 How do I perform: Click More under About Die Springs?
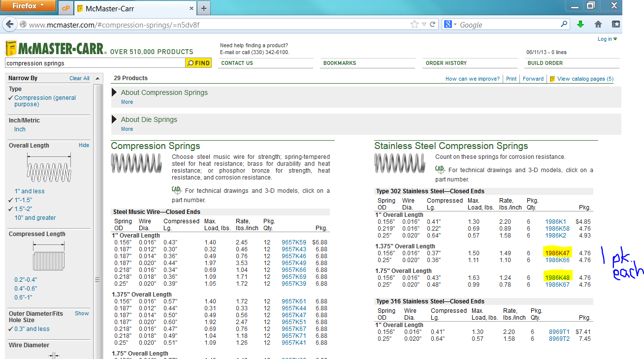127,129
